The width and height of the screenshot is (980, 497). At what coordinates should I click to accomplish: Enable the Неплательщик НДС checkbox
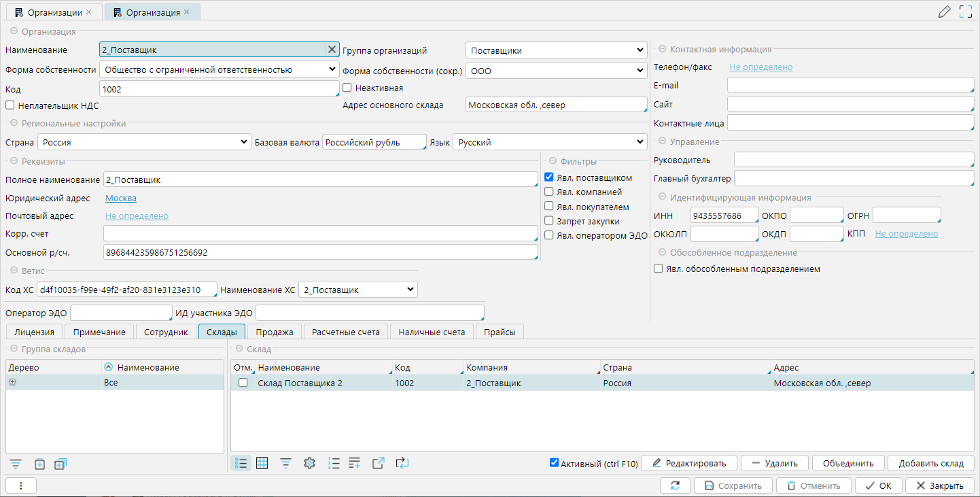point(10,105)
